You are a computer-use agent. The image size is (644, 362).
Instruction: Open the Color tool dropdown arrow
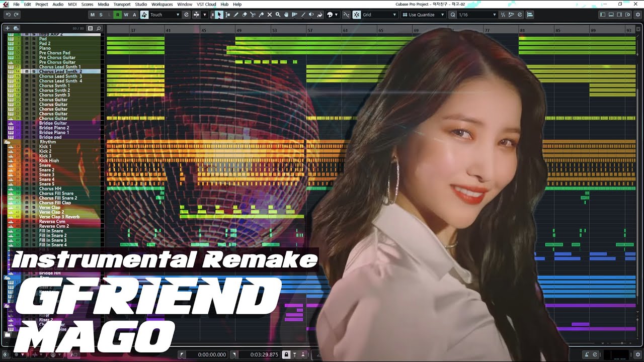click(x=336, y=15)
